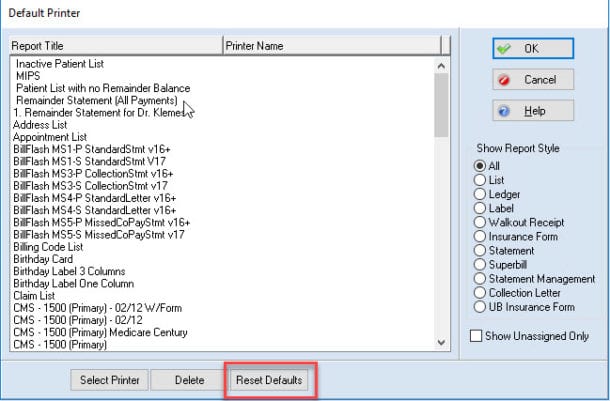Click the Reset Defaults button
This screenshot has width=610, height=401.
(x=269, y=380)
